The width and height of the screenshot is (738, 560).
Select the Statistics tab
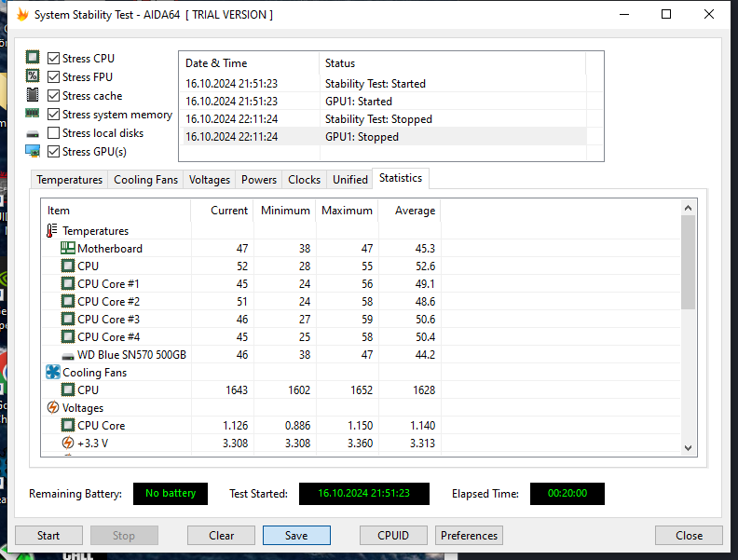pos(401,178)
